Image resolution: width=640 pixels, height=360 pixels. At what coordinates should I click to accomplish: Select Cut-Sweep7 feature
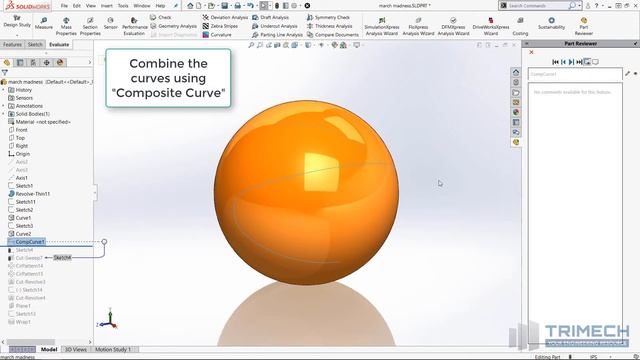point(25,258)
